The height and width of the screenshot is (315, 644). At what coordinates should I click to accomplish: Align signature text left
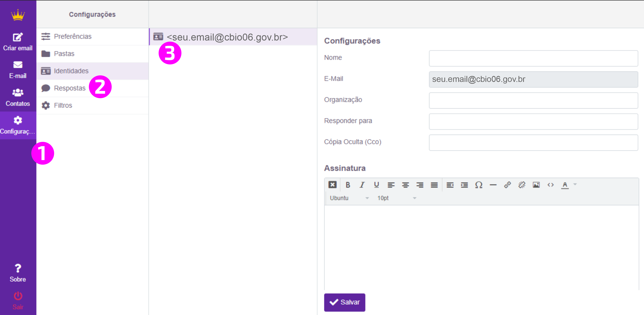pos(391,185)
